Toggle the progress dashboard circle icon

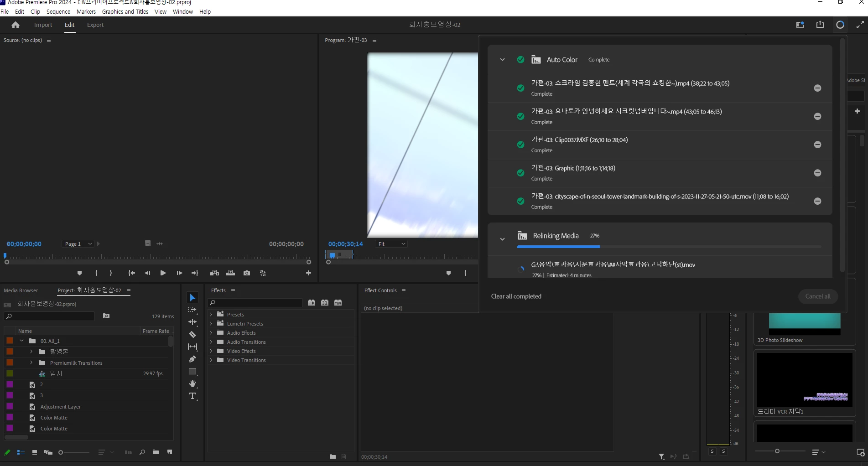pos(840,25)
